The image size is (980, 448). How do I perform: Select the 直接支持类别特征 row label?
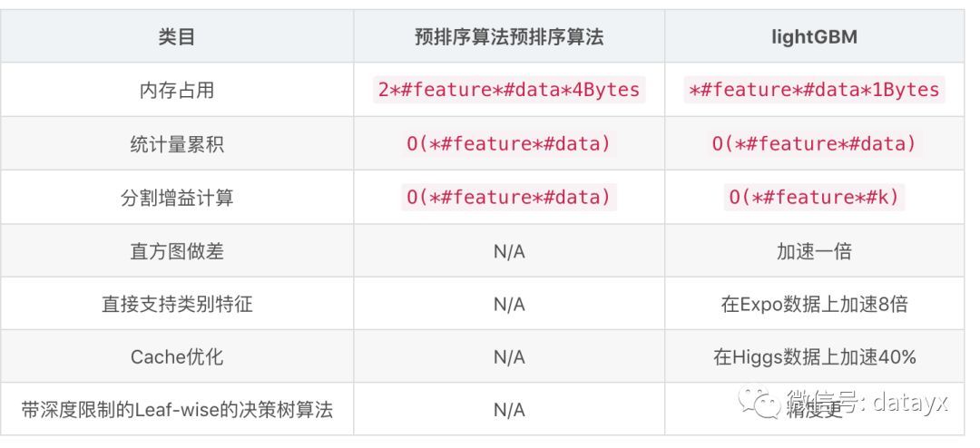click(x=177, y=305)
